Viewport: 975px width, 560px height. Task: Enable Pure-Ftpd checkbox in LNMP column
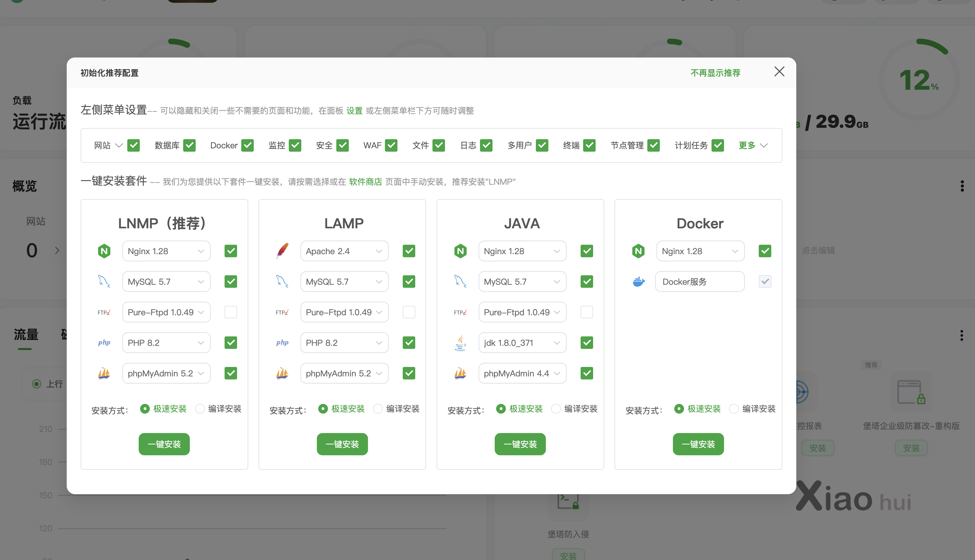tap(231, 312)
